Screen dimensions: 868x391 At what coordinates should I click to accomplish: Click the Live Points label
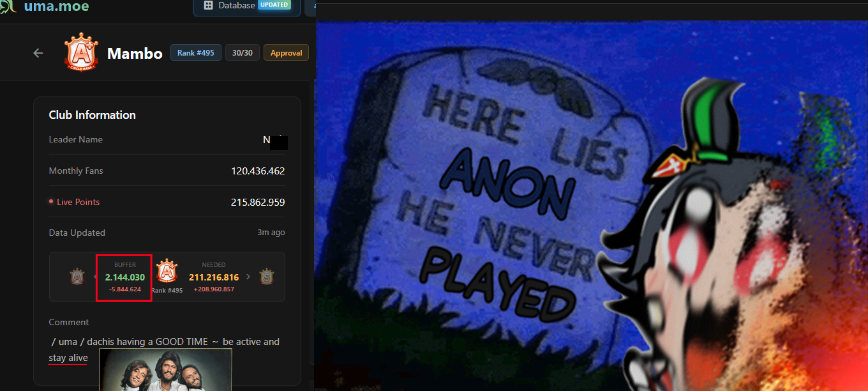click(x=78, y=202)
